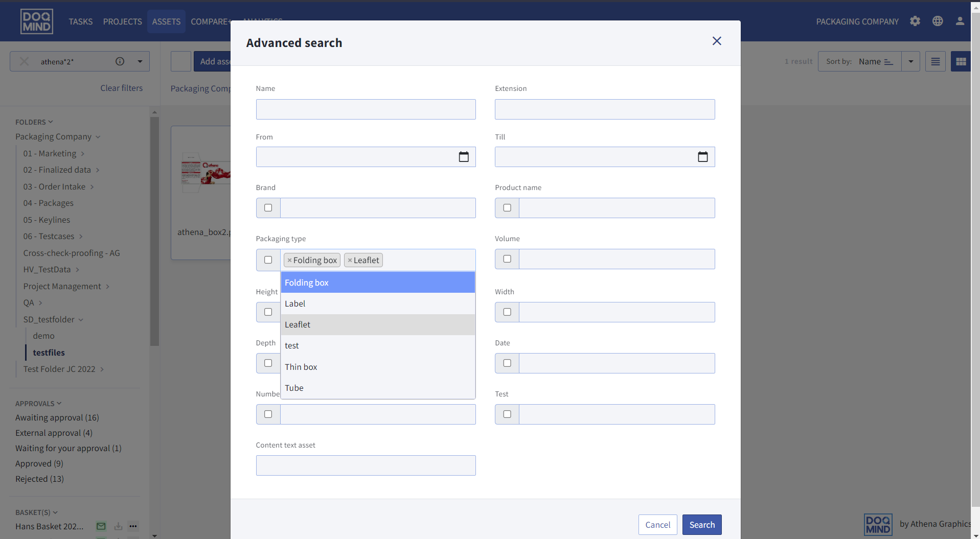The height and width of the screenshot is (539, 980).
Task: Check the Volume field checkbox
Action: pyautogui.click(x=507, y=259)
